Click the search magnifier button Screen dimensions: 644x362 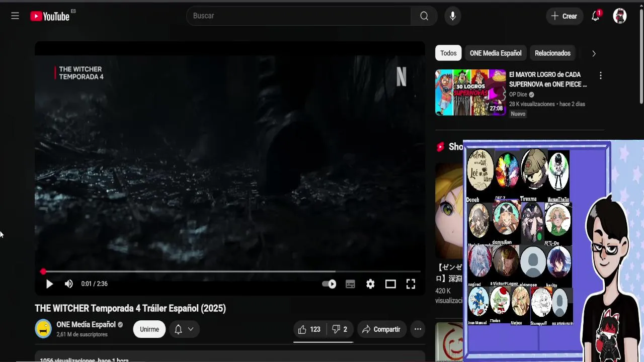coord(424,16)
